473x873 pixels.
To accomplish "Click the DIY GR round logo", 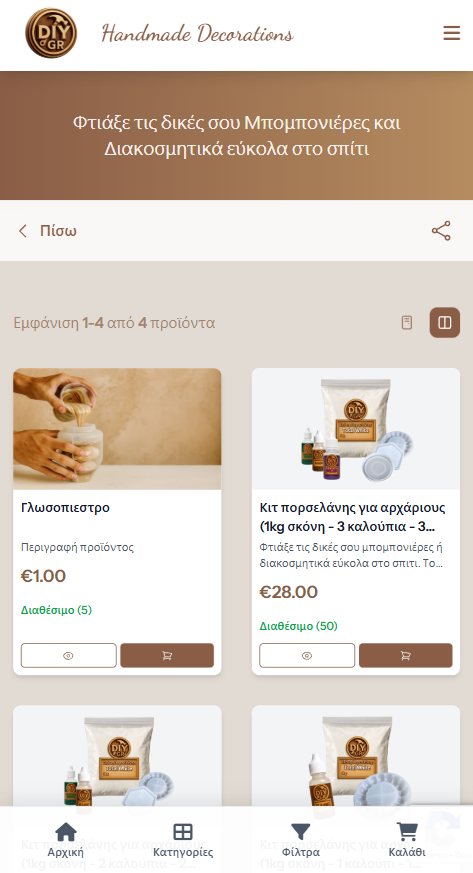I will 51,33.
